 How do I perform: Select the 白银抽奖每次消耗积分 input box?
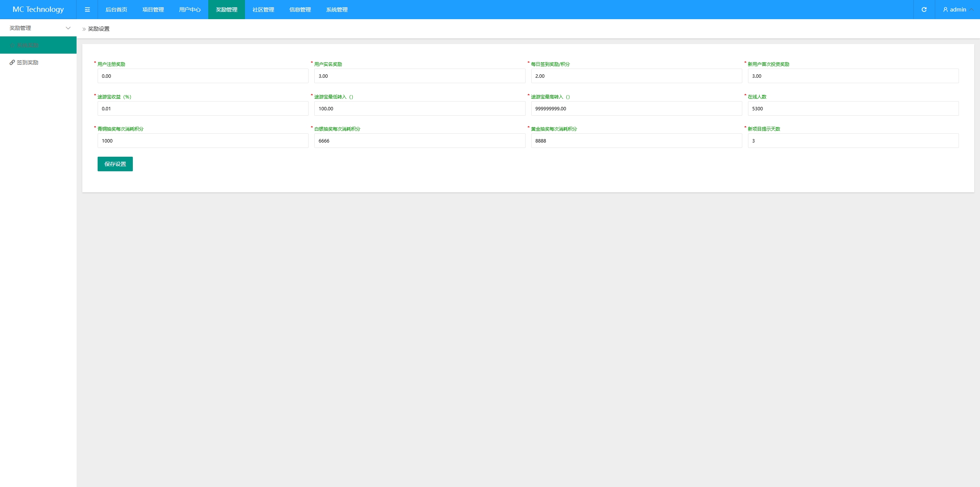420,141
